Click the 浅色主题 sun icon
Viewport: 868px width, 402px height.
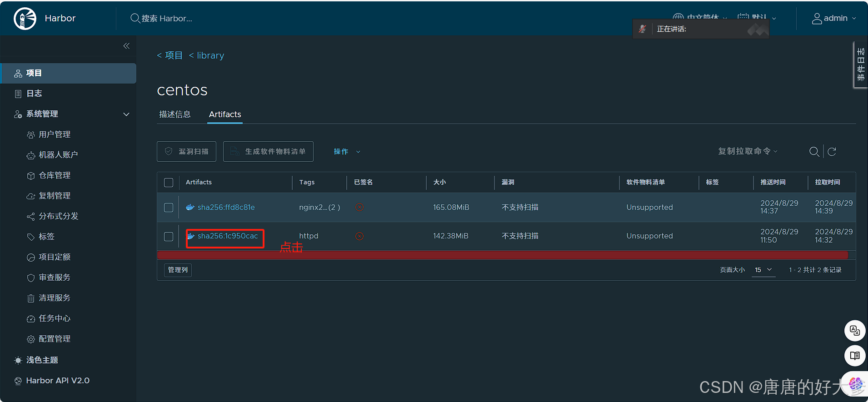(18, 360)
